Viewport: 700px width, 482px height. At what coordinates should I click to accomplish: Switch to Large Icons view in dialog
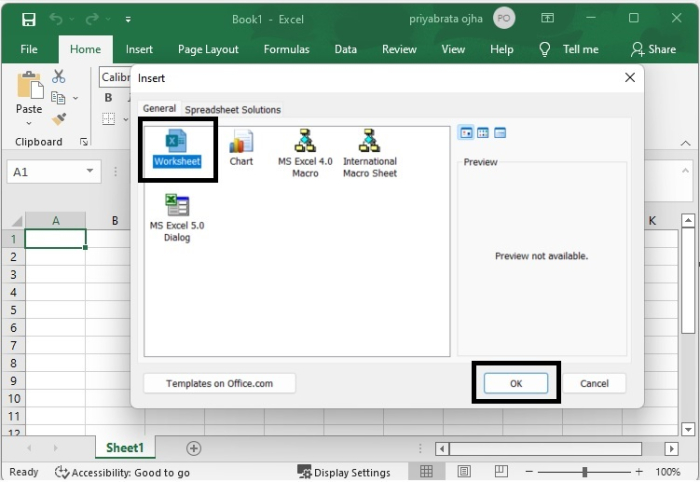(466, 133)
